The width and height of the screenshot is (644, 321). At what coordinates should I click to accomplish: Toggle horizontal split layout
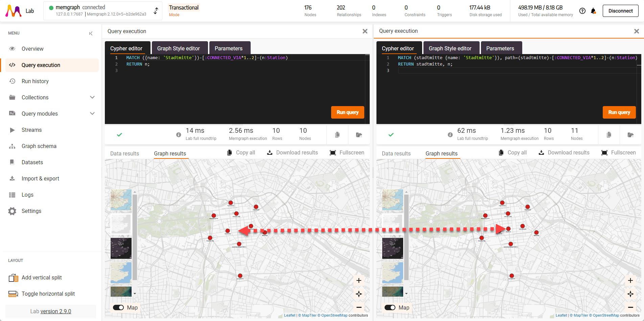[x=48, y=294]
